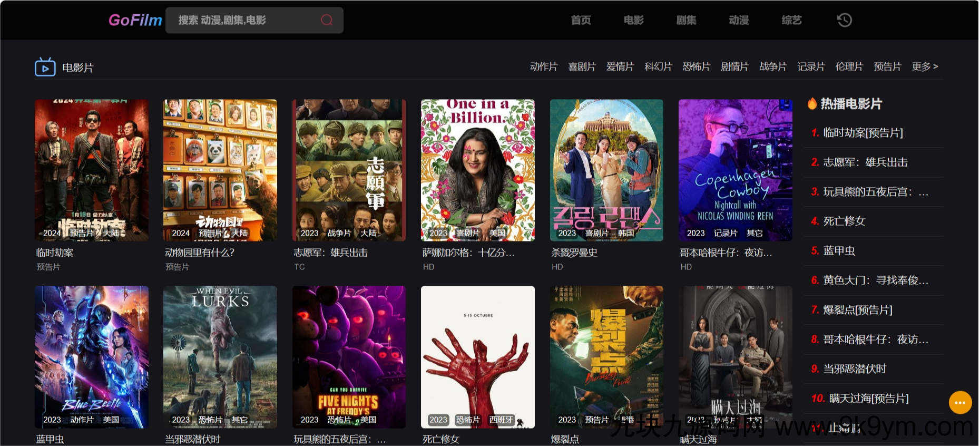Filter by 战争片 category

[x=773, y=66]
